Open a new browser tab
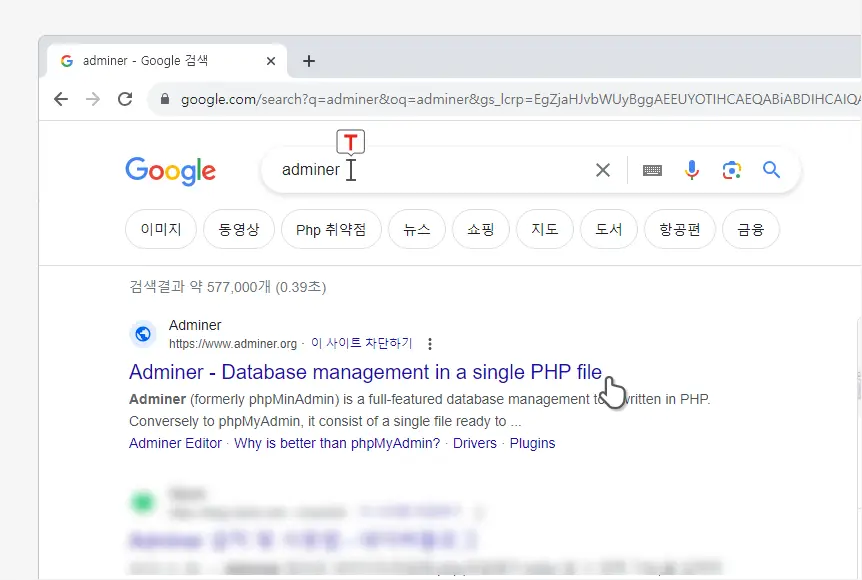 (x=309, y=61)
